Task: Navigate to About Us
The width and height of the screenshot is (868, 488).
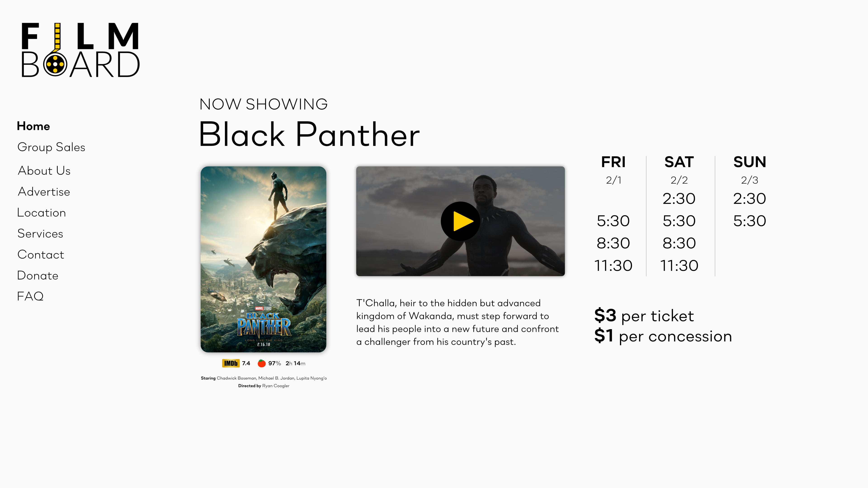Action: point(44,171)
